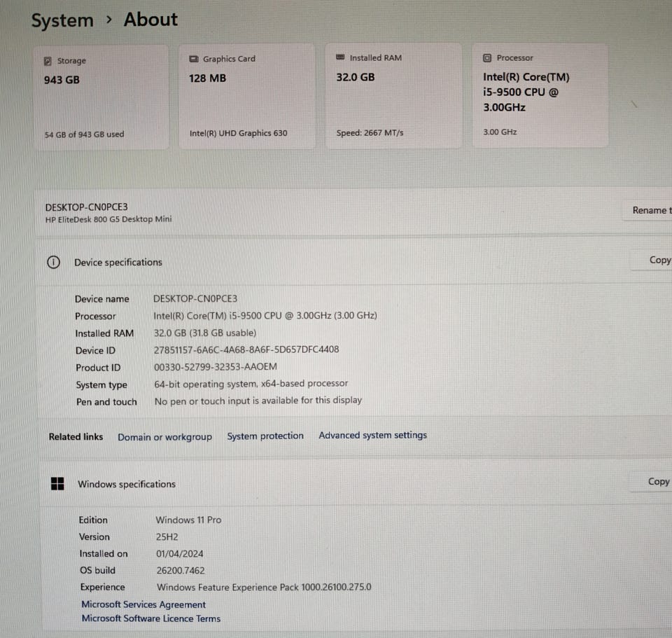This screenshot has width=672, height=638.
Task: Click '54 GB of 943 GB used' text
Action: [85, 134]
